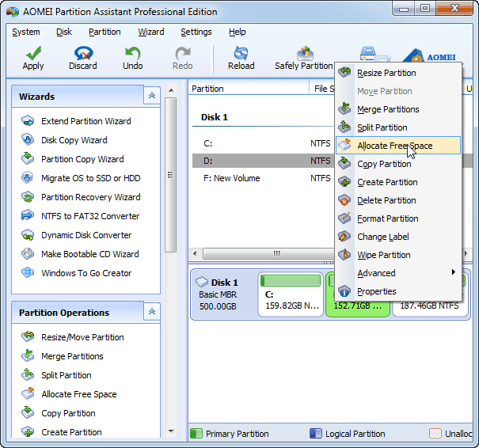This screenshot has height=448, width=479.
Task: Click the Resize/Move Partition icon in sidebar
Action: [x=28, y=337]
